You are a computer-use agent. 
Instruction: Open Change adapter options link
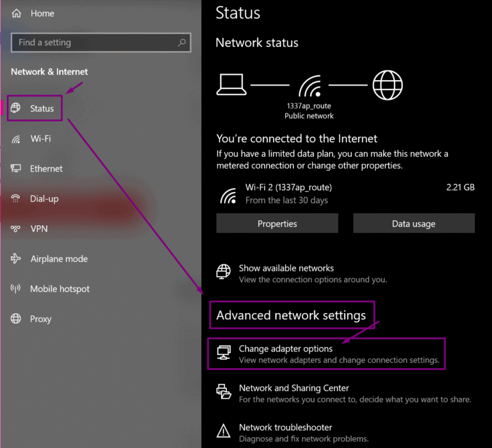(x=286, y=349)
